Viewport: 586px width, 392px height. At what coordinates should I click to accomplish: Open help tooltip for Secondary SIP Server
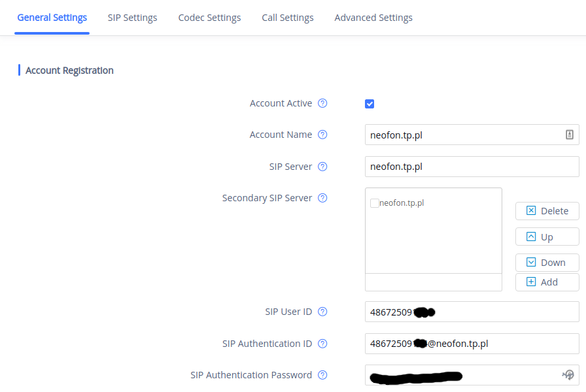(x=322, y=198)
